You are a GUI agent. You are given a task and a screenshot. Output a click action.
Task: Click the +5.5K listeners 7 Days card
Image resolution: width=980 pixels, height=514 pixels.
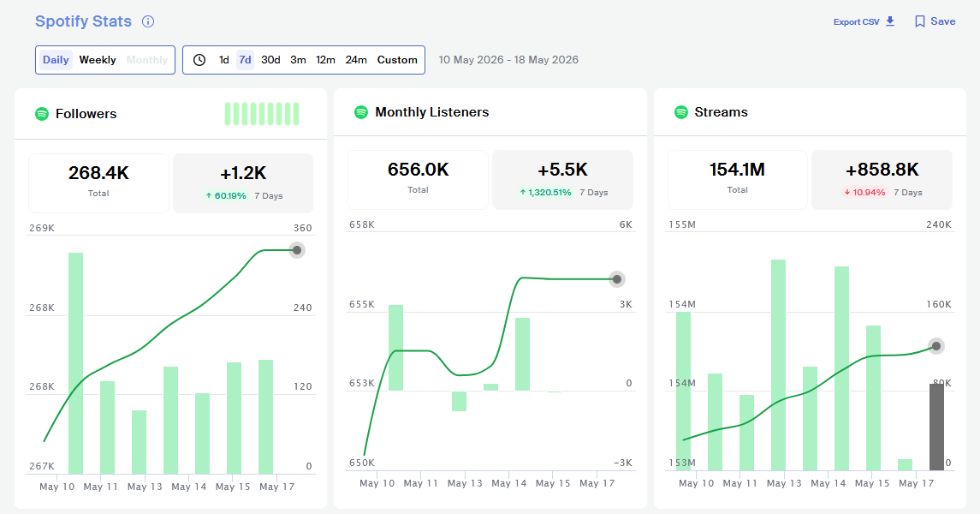coord(562,179)
